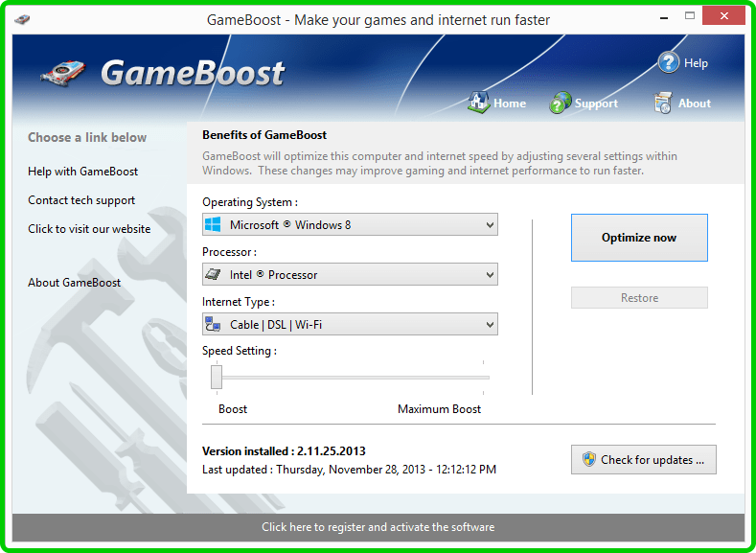
Task: Open Help with GameBoost link
Action: (x=83, y=172)
